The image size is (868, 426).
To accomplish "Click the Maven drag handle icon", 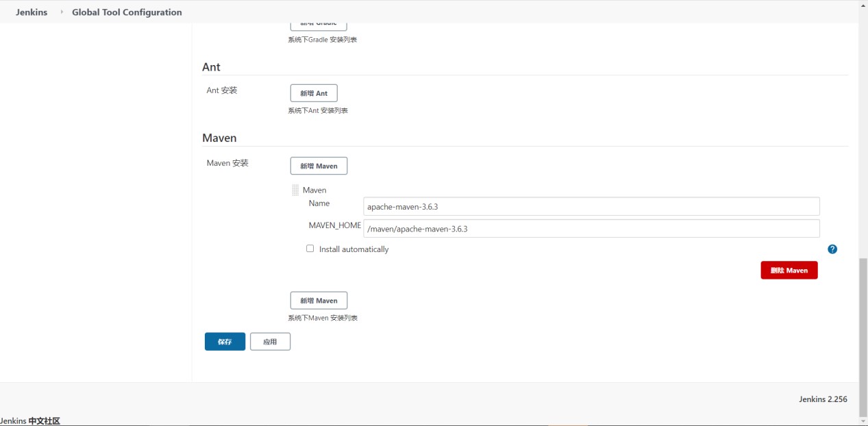I will click(x=295, y=190).
